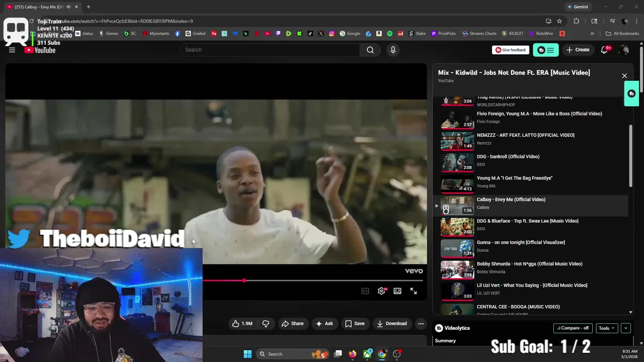
Task: Click the Windows taskbar Search box
Action: [293, 354]
